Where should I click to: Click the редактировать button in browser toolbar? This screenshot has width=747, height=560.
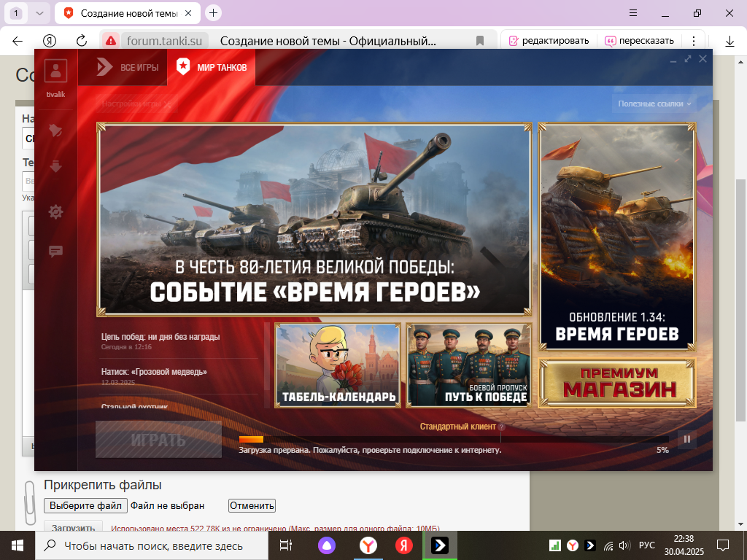[549, 41]
